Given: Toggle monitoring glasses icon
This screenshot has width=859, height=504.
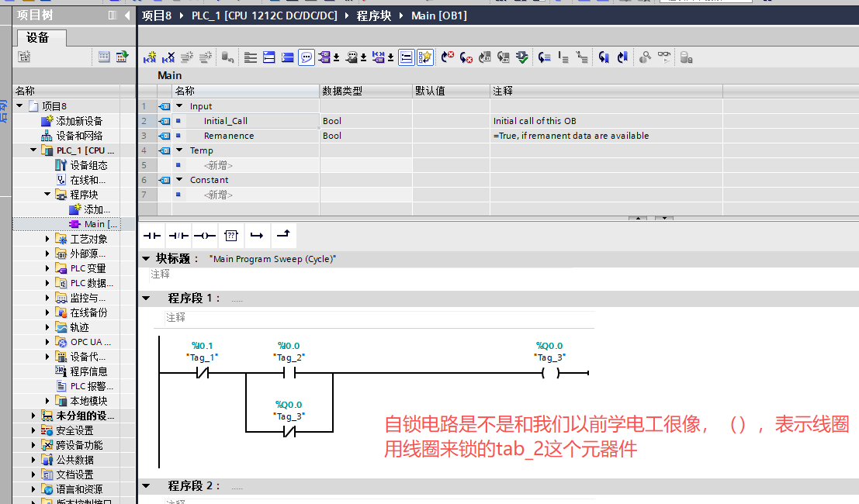Looking at the screenshot, I should [664, 57].
